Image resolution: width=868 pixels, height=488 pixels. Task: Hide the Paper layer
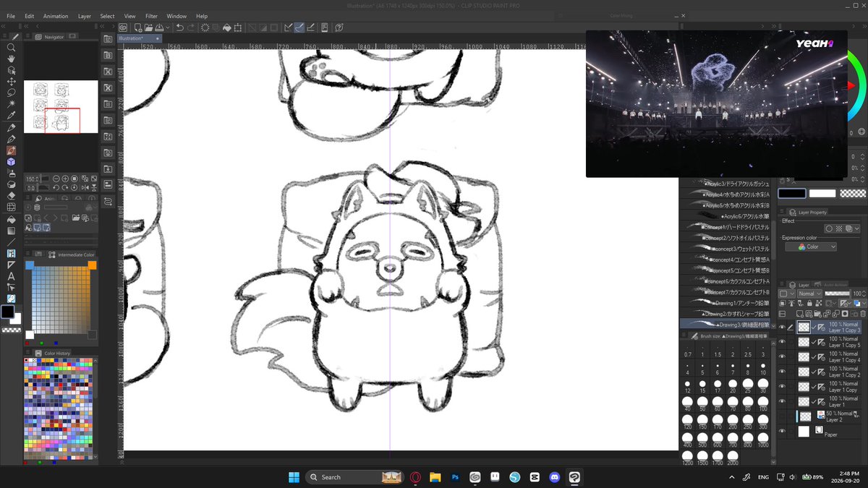pos(782,432)
